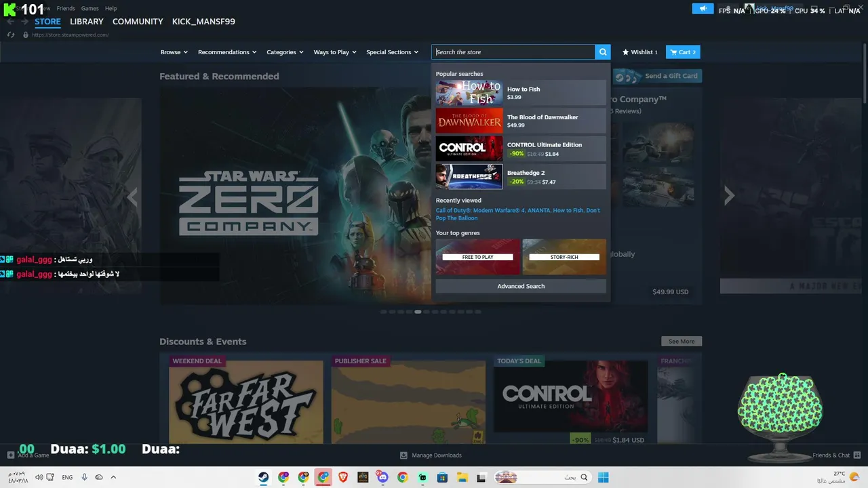Open the volume tray icon
This screenshot has width=868, height=488.
tap(39, 477)
